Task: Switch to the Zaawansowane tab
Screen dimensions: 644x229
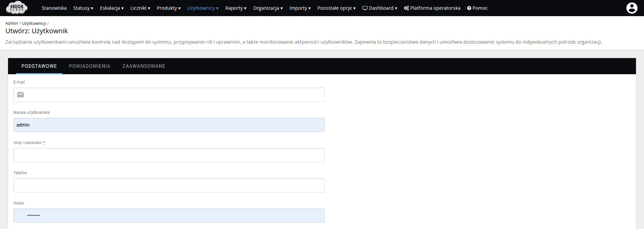Action: 144,66
